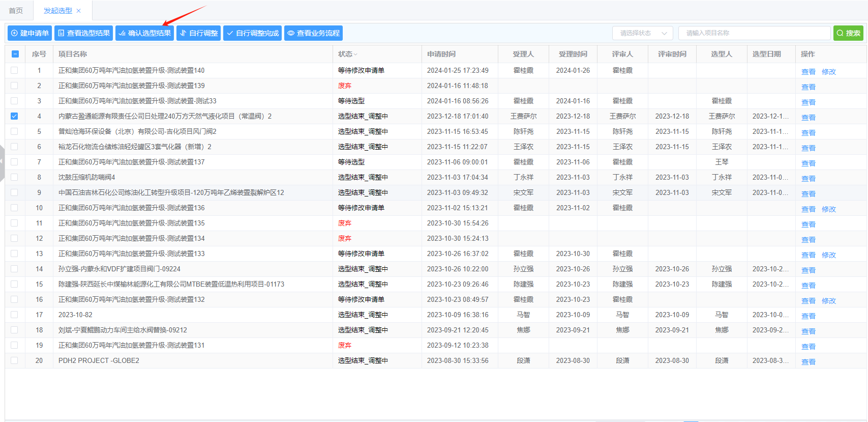Click the 确认选型结果 toolbar button

tap(144, 33)
